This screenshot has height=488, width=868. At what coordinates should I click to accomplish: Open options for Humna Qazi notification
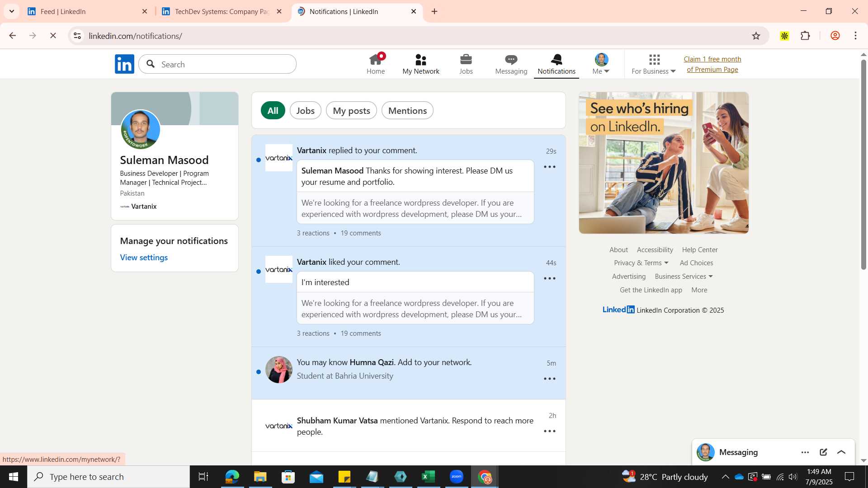550,379
